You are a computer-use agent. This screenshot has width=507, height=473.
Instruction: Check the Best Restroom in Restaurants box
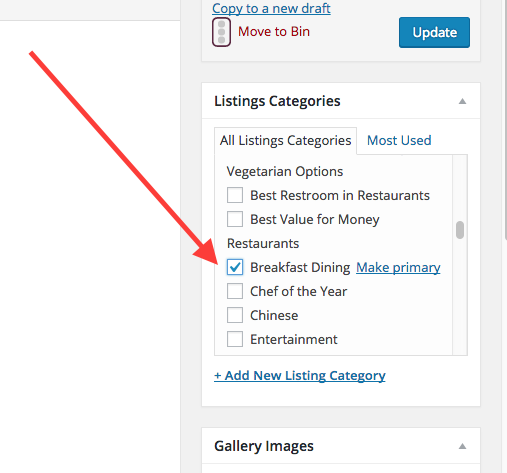pyautogui.click(x=235, y=195)
